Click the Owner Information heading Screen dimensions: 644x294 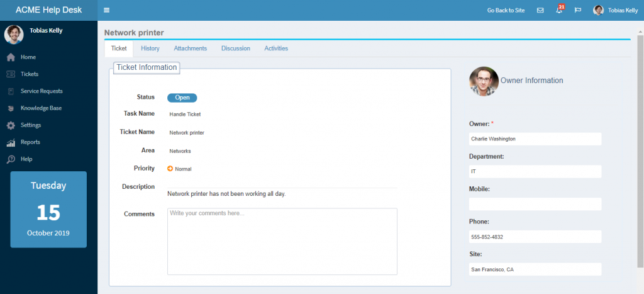click(x=532, y=81)
